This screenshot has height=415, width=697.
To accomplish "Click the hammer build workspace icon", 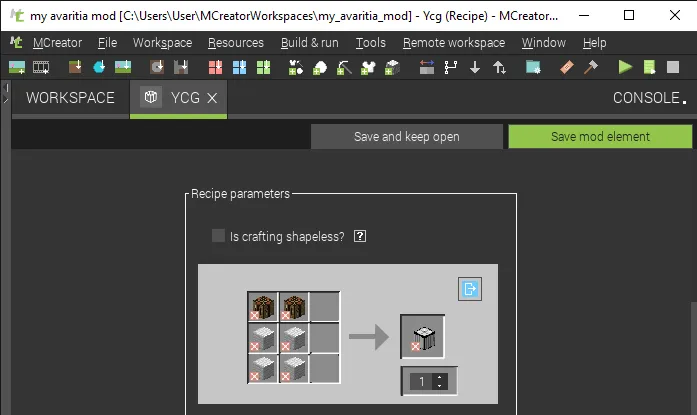I will [x=591, y=68].
